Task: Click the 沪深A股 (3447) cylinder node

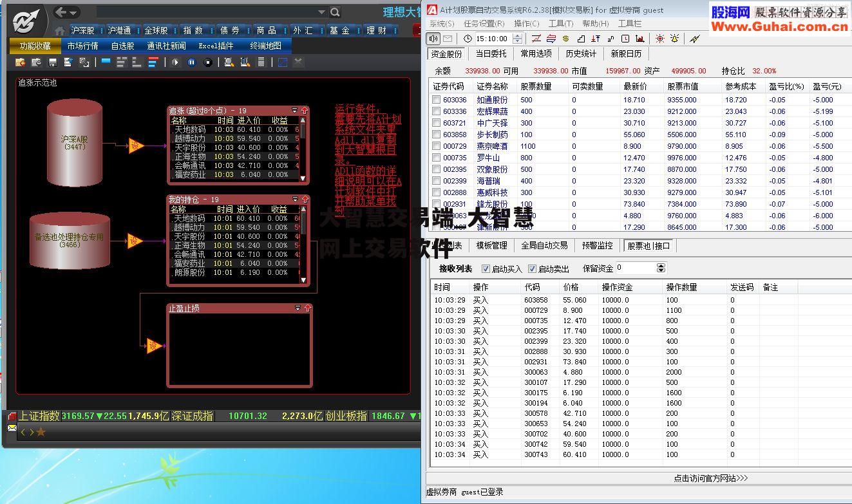Action: coord(74,143)
